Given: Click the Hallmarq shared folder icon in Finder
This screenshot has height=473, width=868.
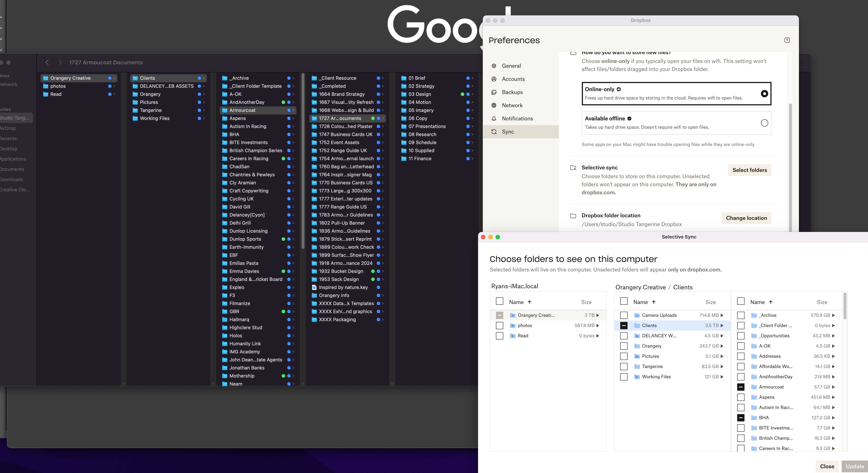Looking at the screenshot, I should point(225,320).
